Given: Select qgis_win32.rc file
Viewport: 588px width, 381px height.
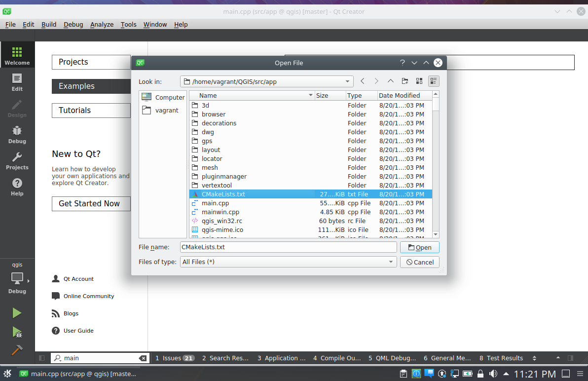Looking at the screenshot, I should point(310,221).
